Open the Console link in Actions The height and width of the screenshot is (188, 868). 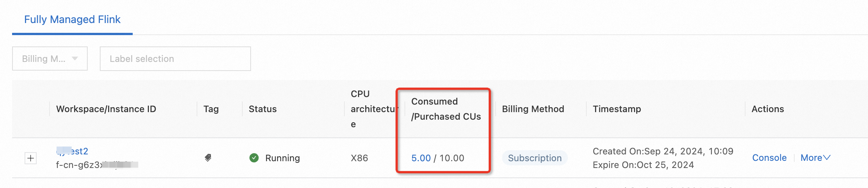tap(769, 158)
